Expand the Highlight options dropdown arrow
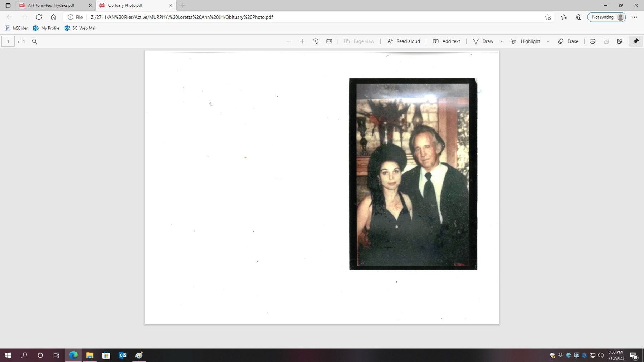The width and height of the screenshot is (644, 362). (548, 41)
